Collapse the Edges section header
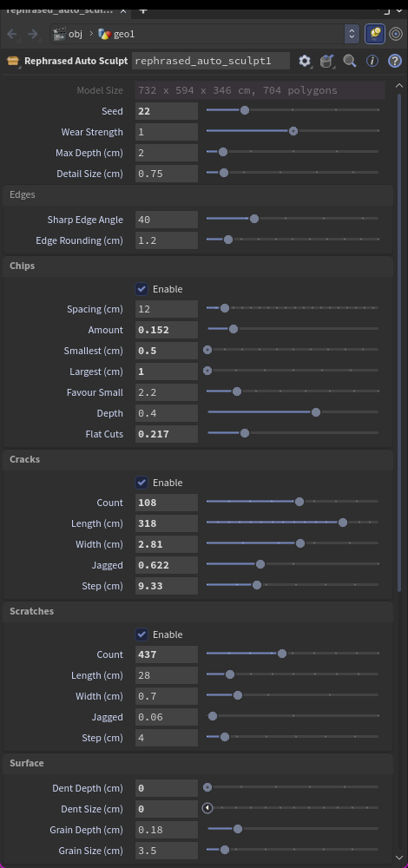This screenshot has width=408, height=868. pyautogui.click(x=198, y=194)
